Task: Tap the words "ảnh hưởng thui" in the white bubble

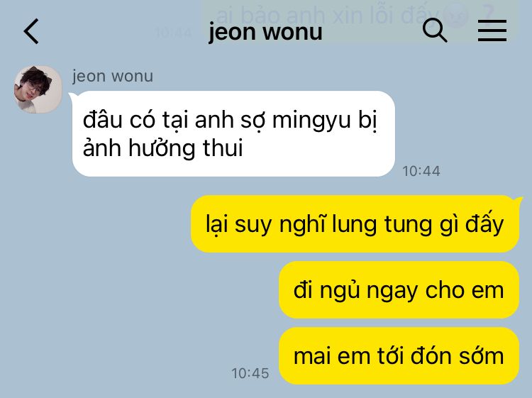Action: [x=163, y=148]
